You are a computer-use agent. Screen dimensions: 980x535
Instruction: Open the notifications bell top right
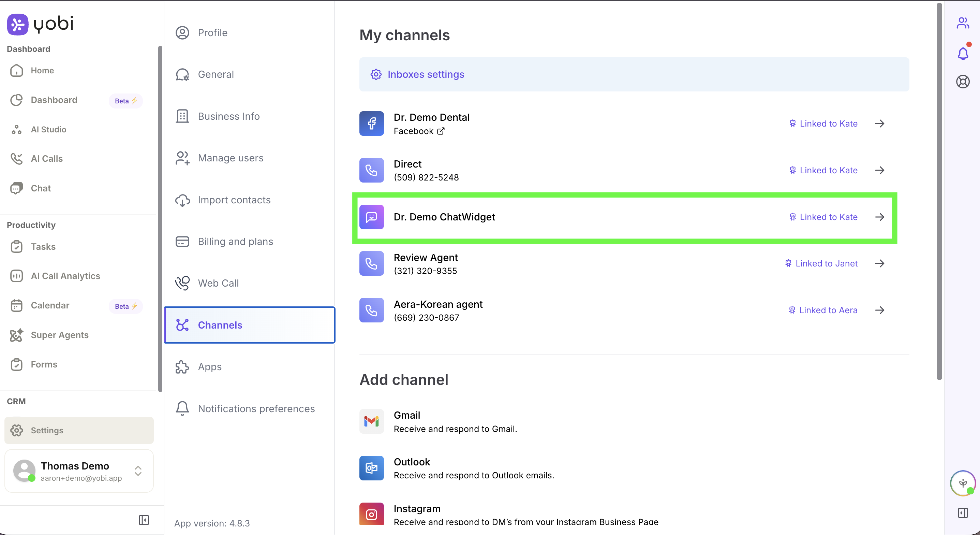click(x=963, y=53)
